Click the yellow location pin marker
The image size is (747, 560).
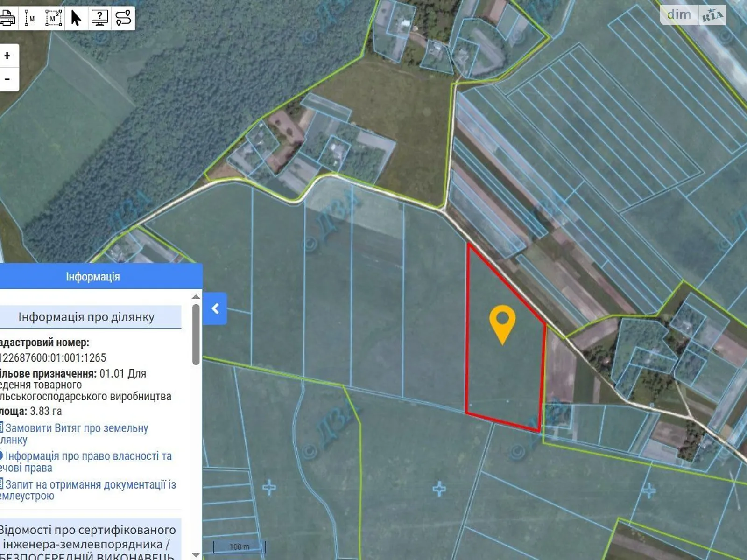(x=502, y=322)
